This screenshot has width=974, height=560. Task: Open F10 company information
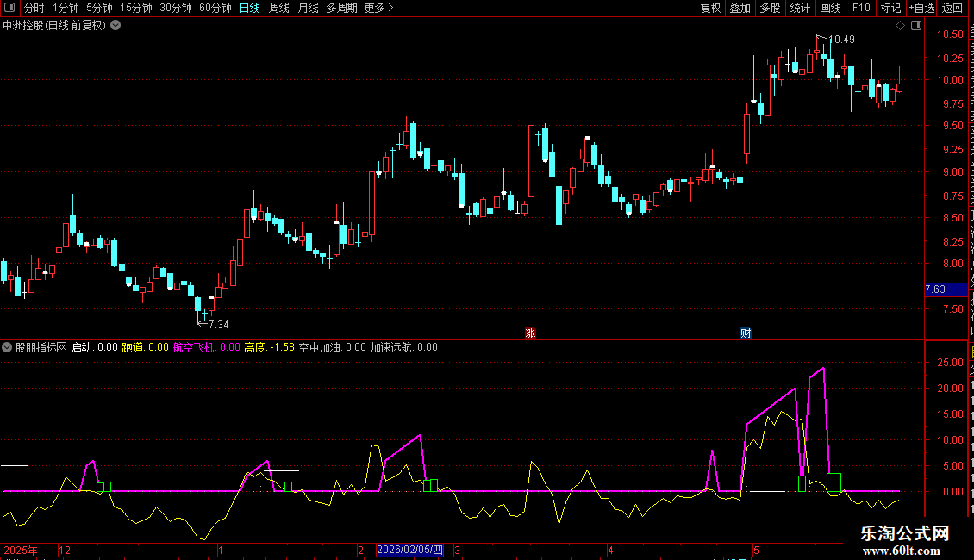[x=861, y=8]
